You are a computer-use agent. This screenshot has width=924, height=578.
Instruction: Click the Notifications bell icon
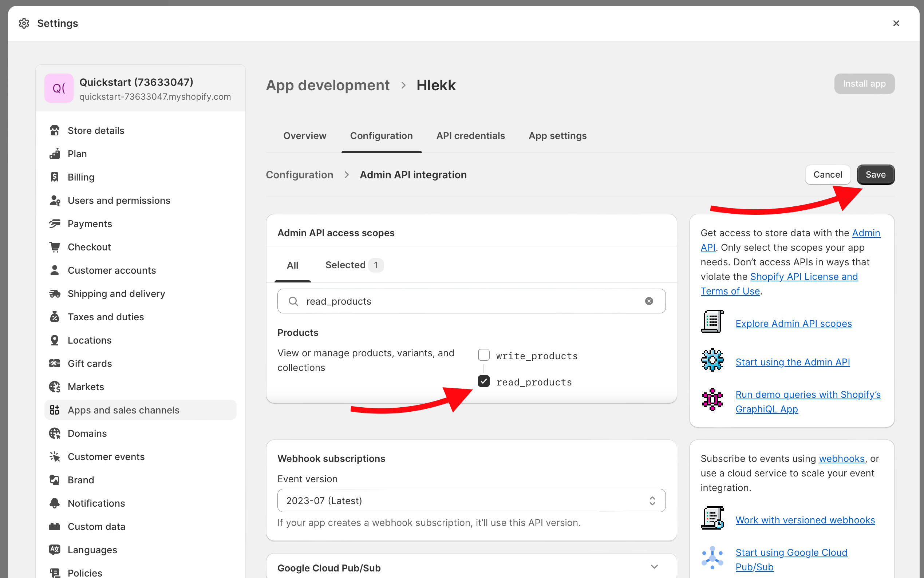point(55,503)
